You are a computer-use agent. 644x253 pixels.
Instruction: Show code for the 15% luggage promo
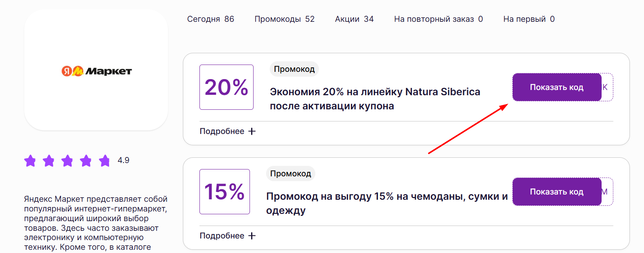[x=557, y=192]
